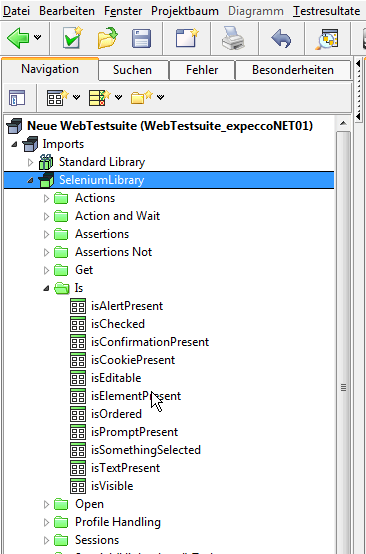Screen dimensions: 366x554
Task: Click the isConfirmationPresent block icon
Action: pyautogui.click(x=78, y=342)
